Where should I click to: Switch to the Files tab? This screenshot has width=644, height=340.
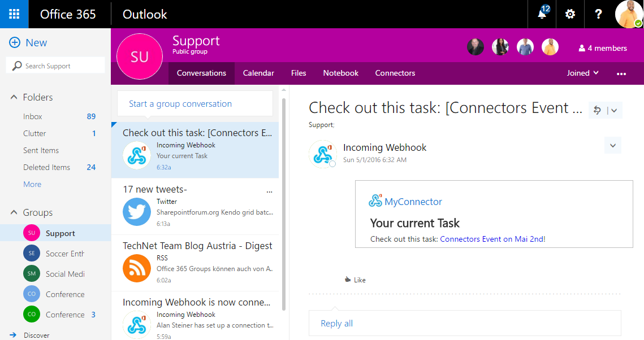pyautogui.click(x=299, y=73)
